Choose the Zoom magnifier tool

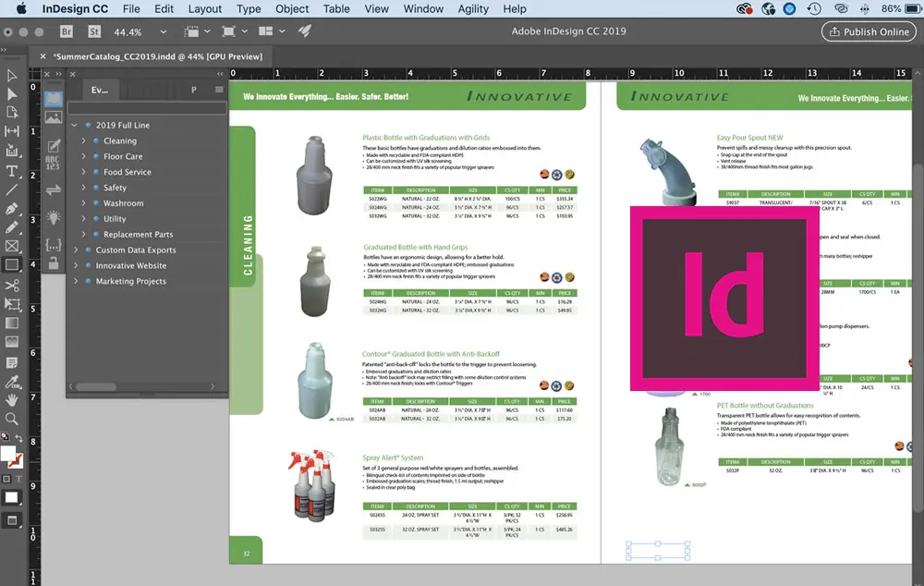tap(12, 419)
